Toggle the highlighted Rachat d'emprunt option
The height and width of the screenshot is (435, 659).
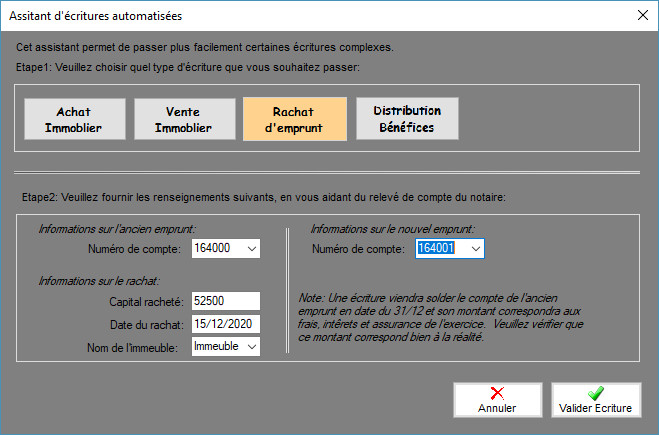(x=294, y=120)
